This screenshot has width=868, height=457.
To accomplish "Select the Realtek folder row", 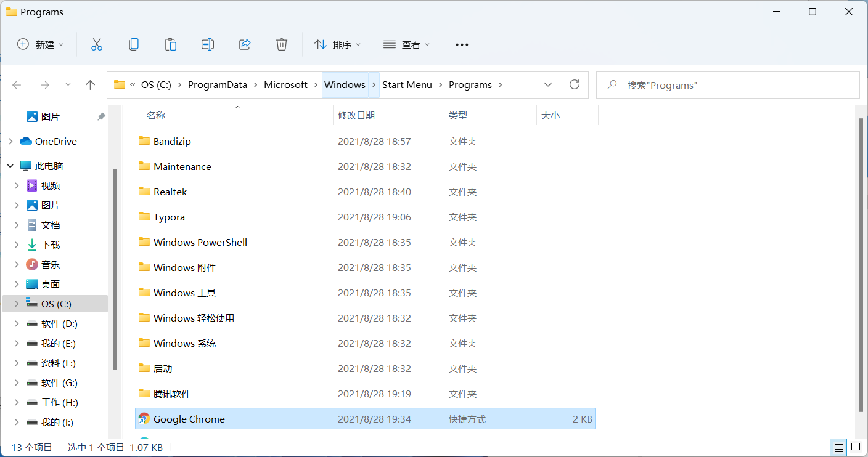I will [x=365, y=192].
